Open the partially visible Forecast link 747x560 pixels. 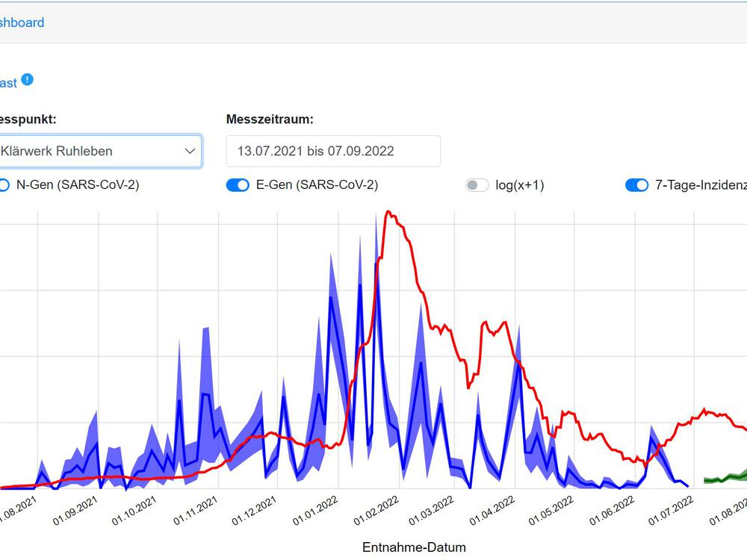coord(8,83)
